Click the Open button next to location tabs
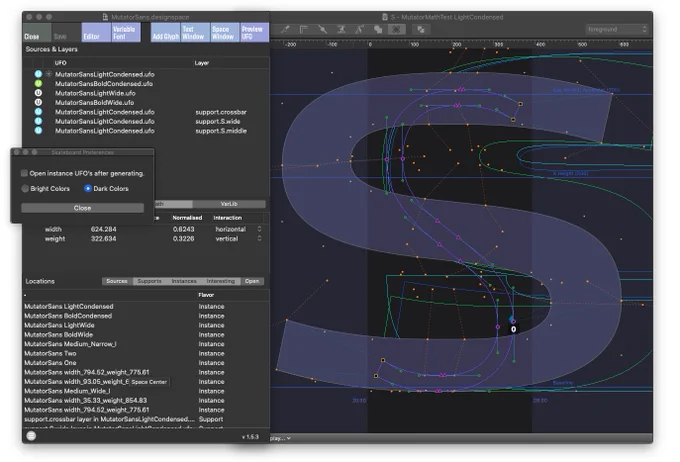 (252, 281)
